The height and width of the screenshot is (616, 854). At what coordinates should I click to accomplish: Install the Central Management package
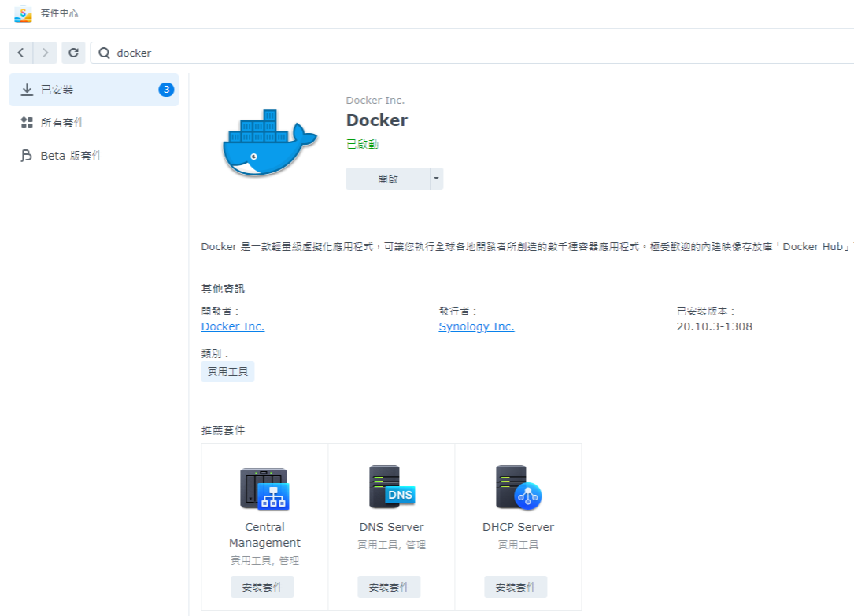pyautogui.click(x=262, y=587)
